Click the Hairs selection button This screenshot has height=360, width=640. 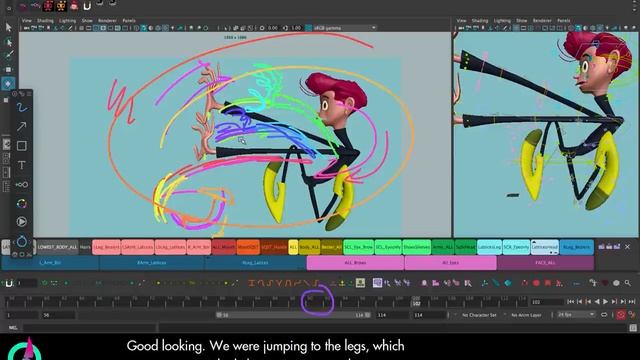click(x=85, y=247)
